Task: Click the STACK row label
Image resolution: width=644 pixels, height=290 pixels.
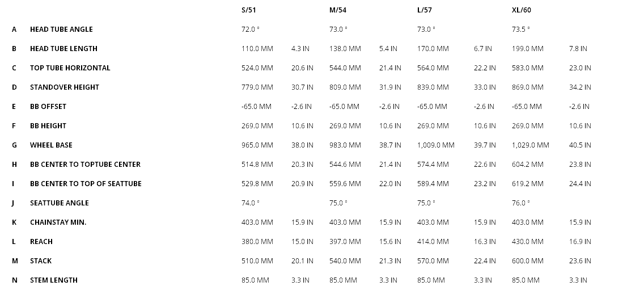Action: pyautogui.click(x=41, y=260)
